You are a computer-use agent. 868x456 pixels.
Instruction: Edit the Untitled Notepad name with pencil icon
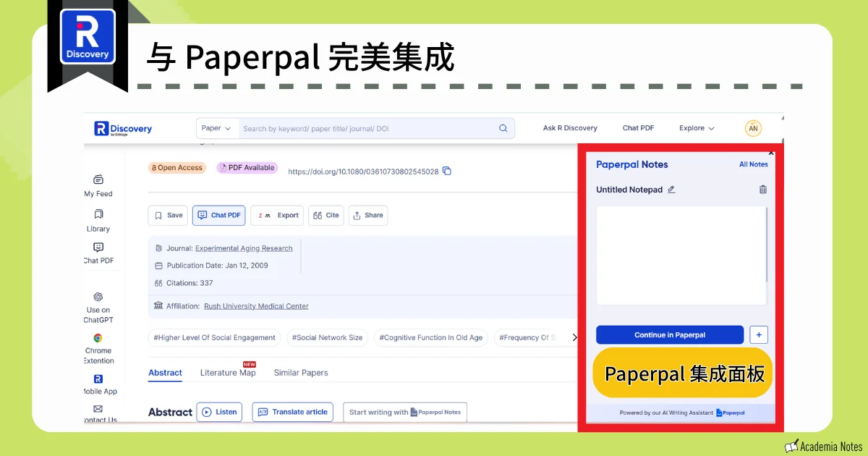[x=671, y=190]
